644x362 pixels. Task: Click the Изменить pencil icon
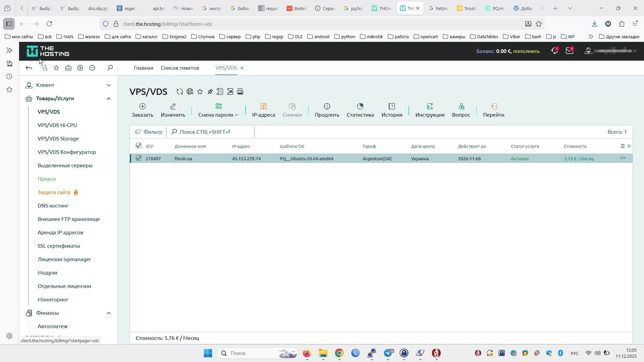point(173,107)
